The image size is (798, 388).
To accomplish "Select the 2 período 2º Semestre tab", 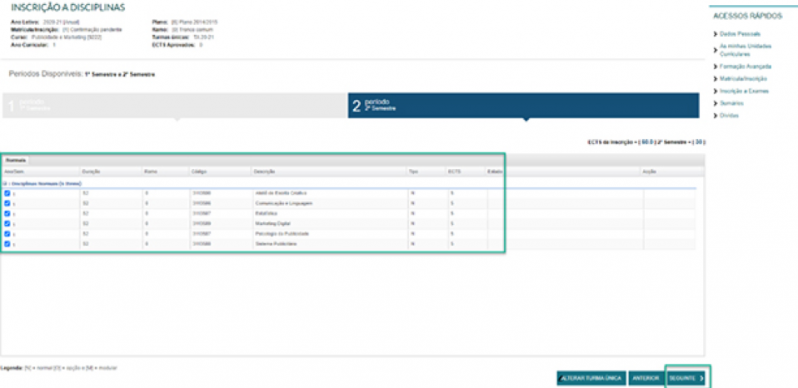I will 523,105.
